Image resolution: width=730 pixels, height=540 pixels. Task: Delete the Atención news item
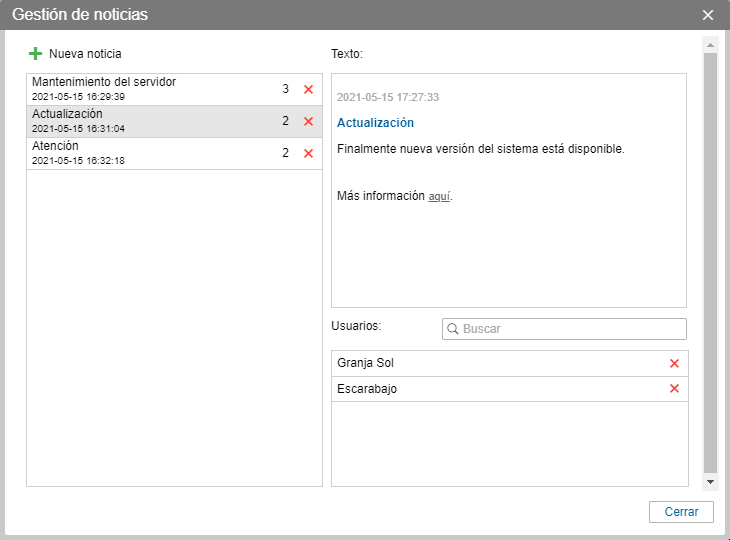[x=308, y=154]
